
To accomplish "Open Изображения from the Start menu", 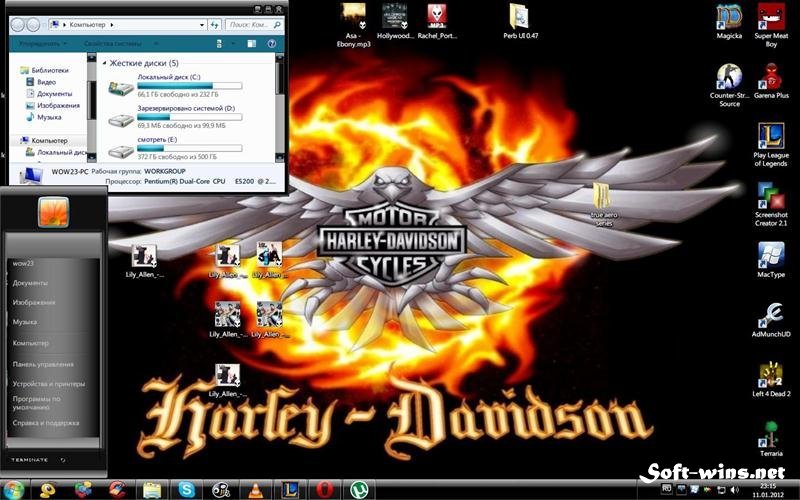I will pos(34,303).
